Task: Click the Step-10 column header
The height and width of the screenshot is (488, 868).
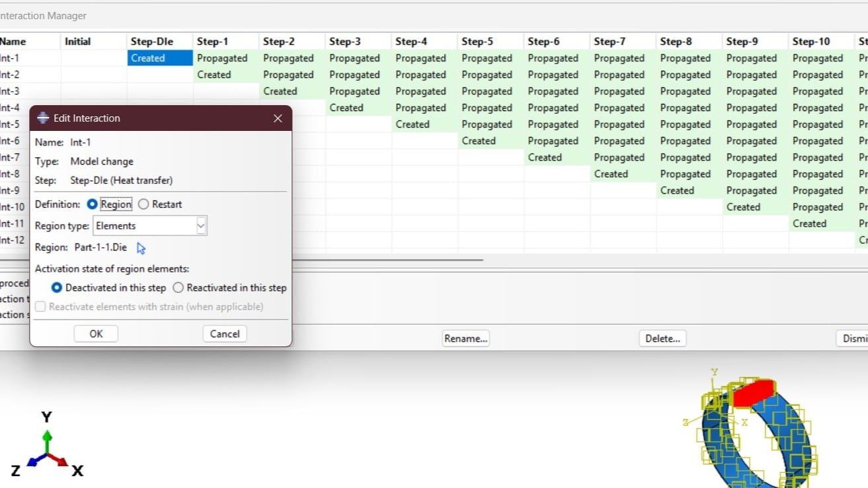Action: pyautogui.click(x=811, y=41)
